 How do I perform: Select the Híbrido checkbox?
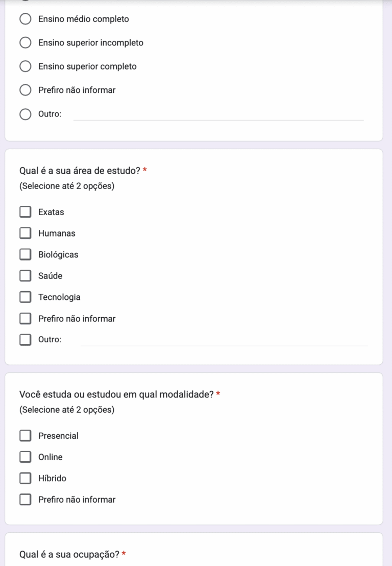[25, 479]
